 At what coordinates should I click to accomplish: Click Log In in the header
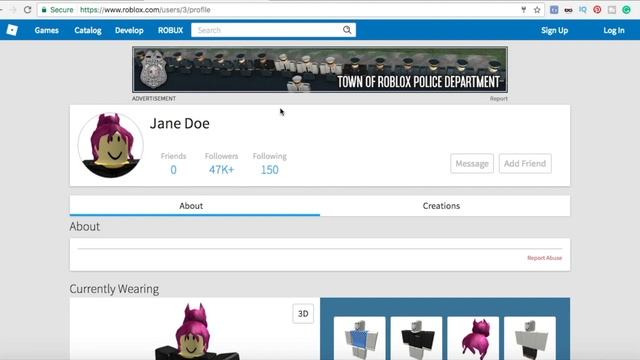614,30
